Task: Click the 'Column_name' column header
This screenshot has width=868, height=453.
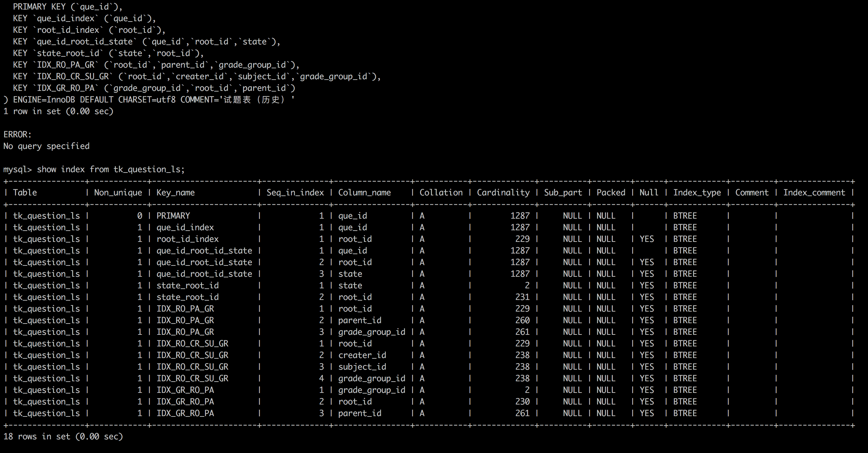Action: pos(364,193)
